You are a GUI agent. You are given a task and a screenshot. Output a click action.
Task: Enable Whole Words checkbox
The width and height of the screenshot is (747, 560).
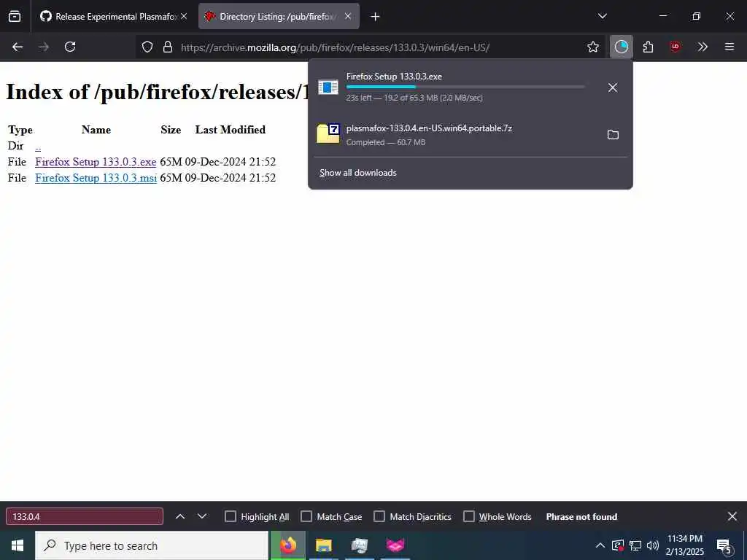coord(469,517)
